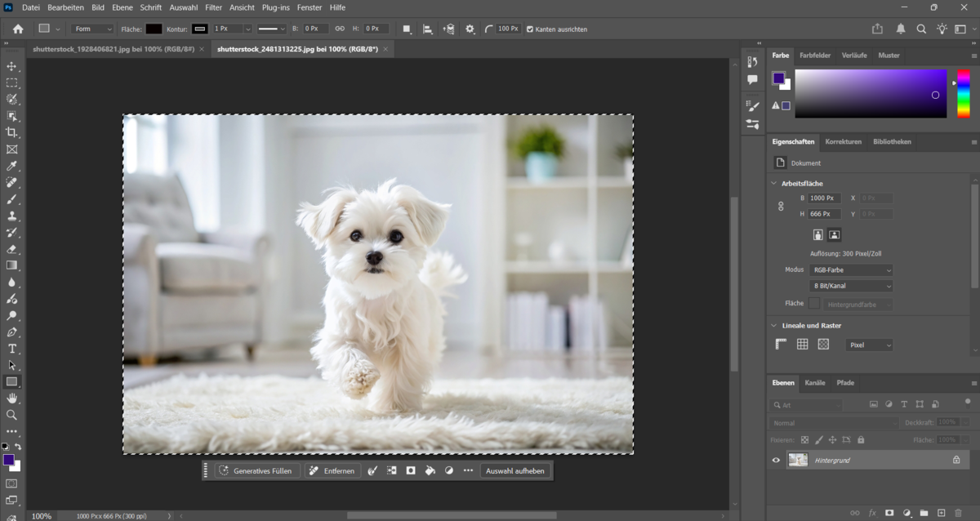Image resolution: width=980 pixels, height=521 pixels.
Task: Hide the Hintergrund layer
Action: pos(775,460)
